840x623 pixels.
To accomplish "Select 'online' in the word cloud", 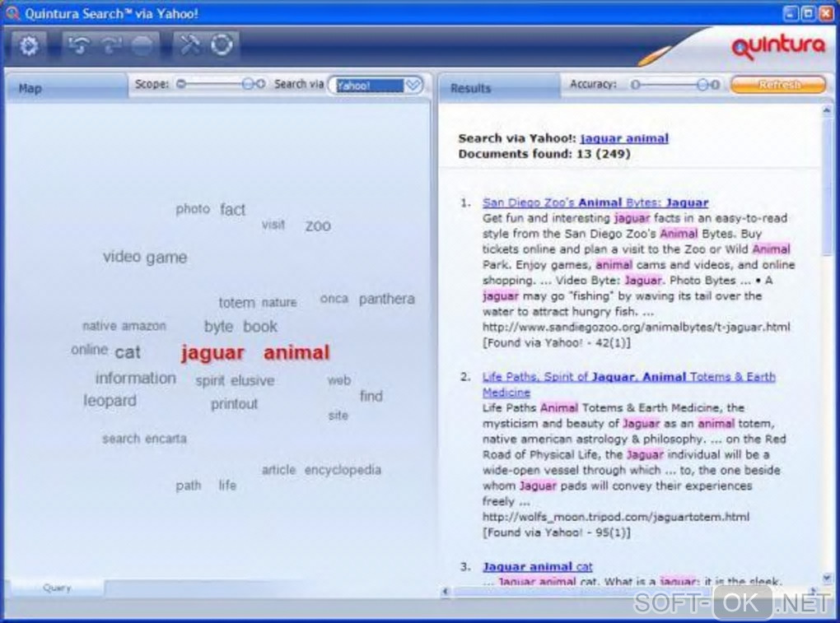I will point(90,350).
